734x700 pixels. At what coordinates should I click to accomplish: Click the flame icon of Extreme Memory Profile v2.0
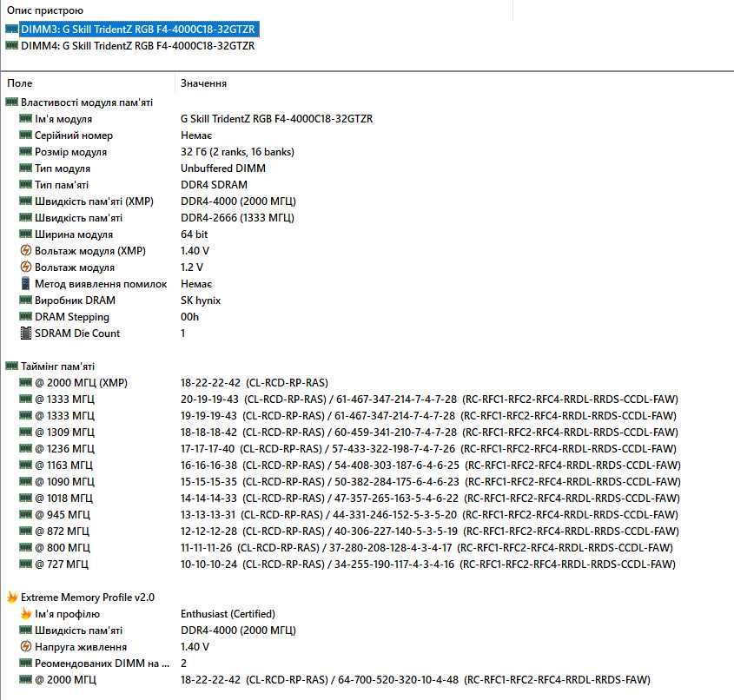(x=11, y=597)
